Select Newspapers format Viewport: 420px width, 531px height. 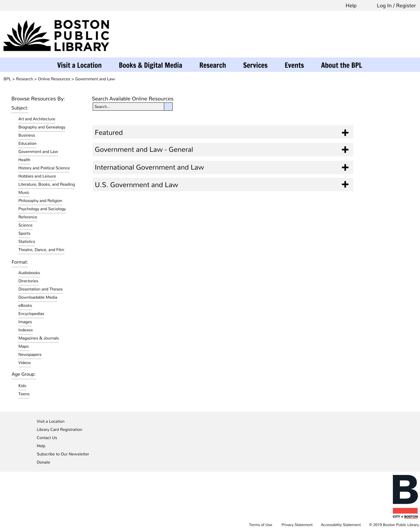[x=30, y=354]
